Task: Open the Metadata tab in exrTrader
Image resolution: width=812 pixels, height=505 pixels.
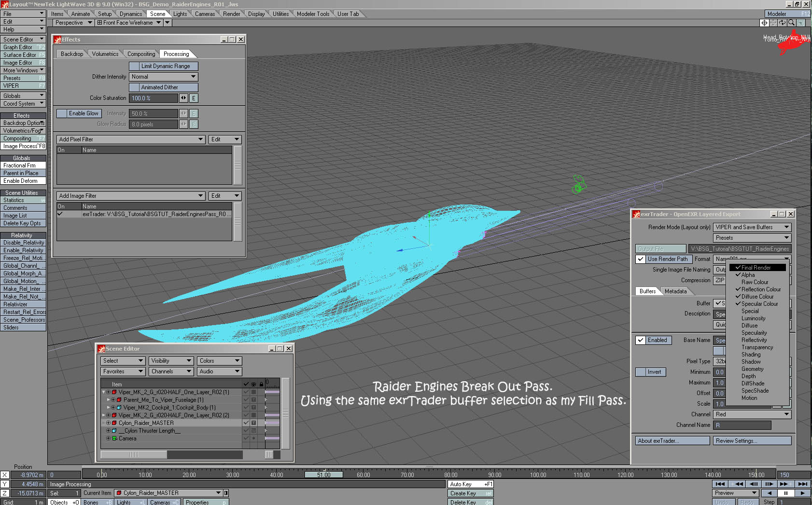Action: click(675, 291)
